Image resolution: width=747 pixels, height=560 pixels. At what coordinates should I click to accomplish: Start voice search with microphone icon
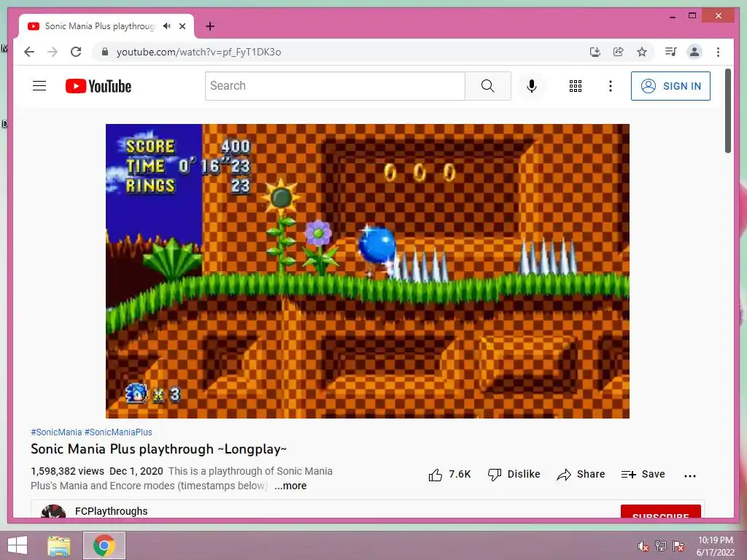[x=532, y=86]
